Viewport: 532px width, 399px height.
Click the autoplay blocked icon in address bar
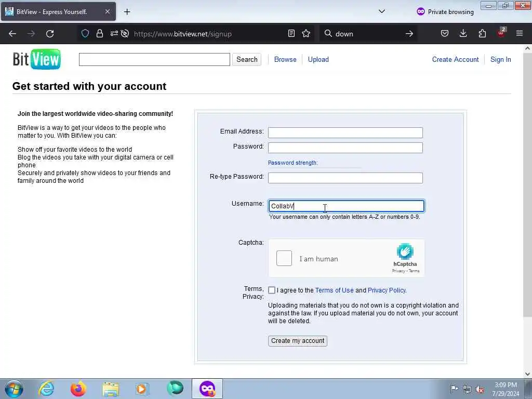(125, 33)
